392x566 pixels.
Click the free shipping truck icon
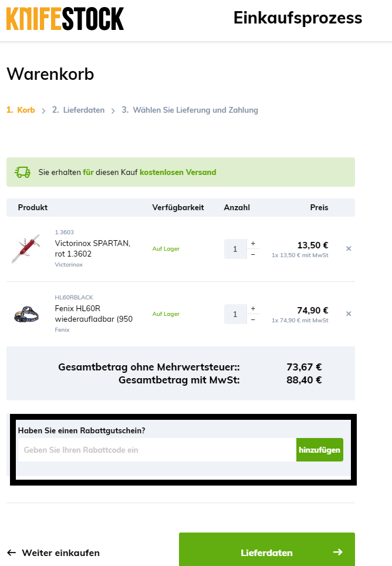click(23, 172)
